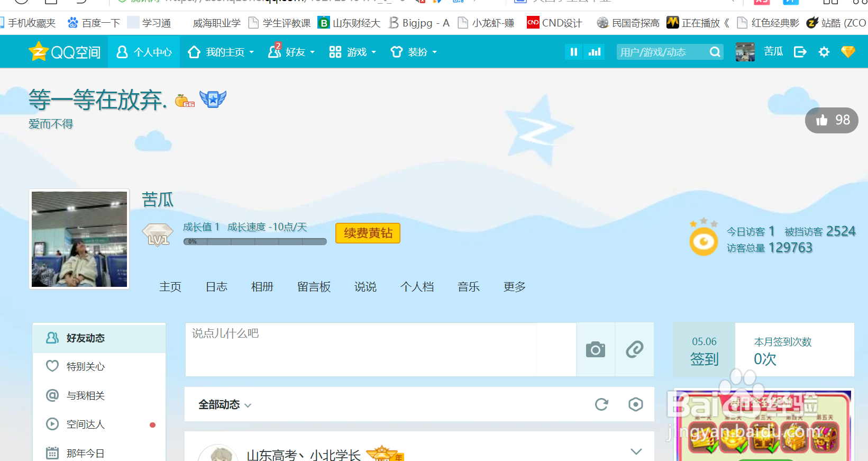Click 续费黄钻 button
The width and height of the screenshot is (868, 461).
pyautogui.click(x=368, y=233)
